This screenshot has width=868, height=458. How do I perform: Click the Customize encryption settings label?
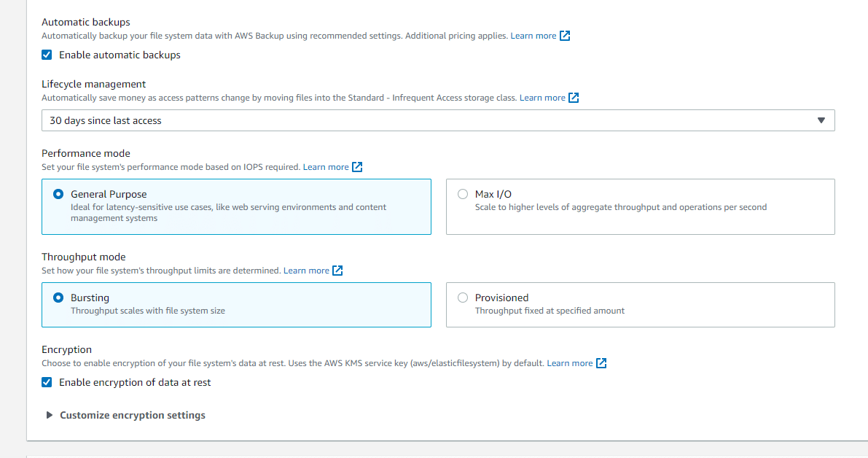pos(133,415)
